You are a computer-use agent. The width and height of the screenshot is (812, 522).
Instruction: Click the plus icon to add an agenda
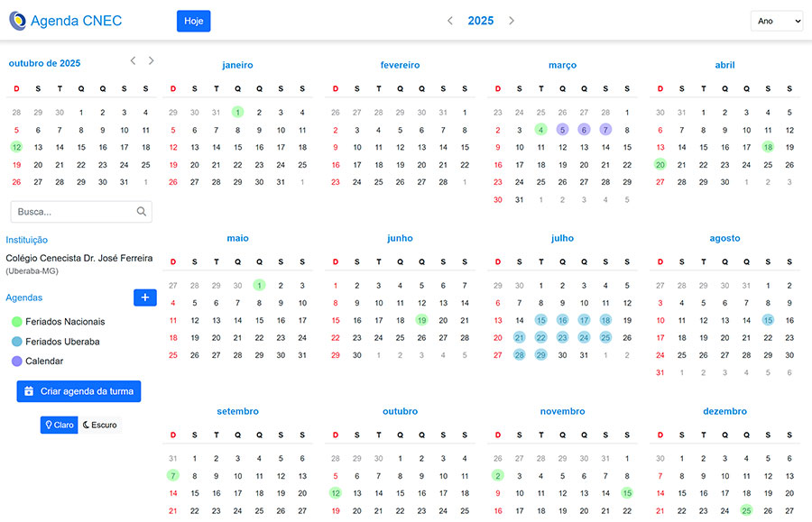tap(144, 297)
